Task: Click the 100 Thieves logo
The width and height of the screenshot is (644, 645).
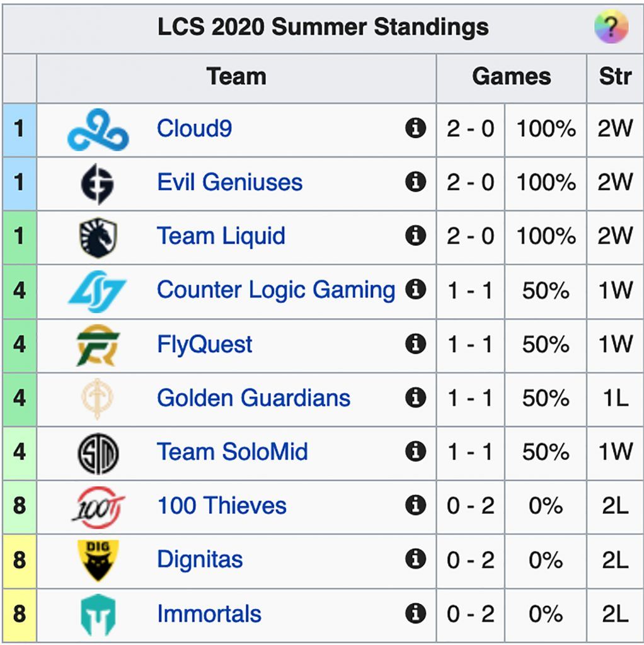Action: [x=98, y=506]
